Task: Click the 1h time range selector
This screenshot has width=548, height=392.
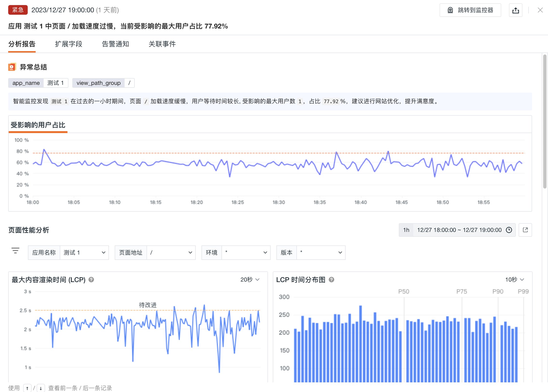Action: point(406,230)
